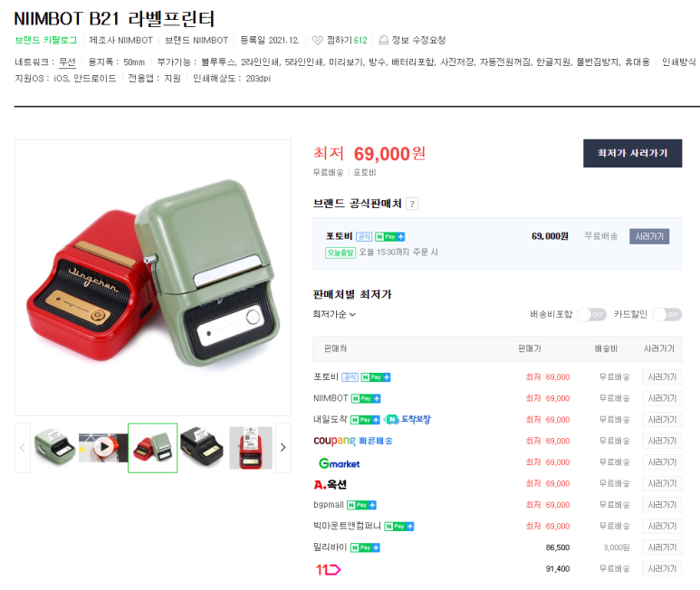The image size is (700, 590).
Task: Click buy button for bgpmall row
Action: point(662,505)
